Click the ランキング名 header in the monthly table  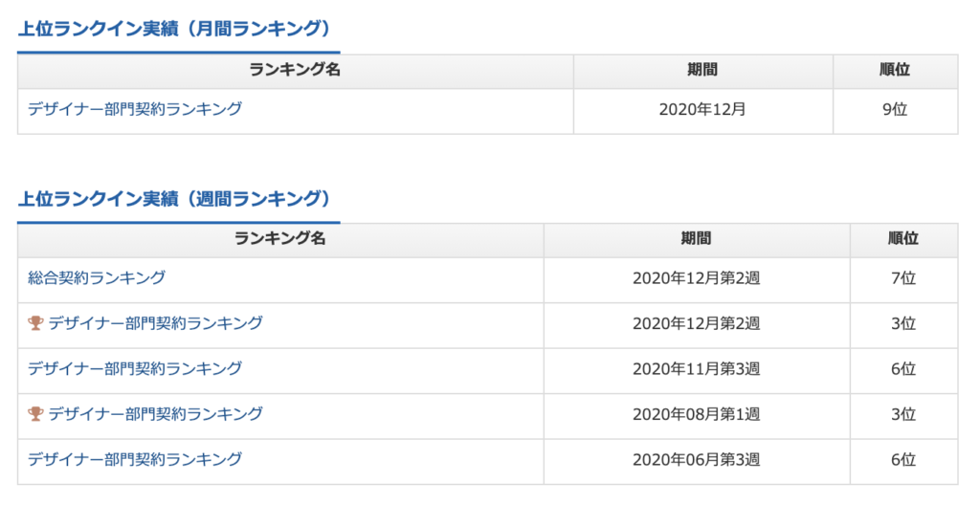coord(295,70)
